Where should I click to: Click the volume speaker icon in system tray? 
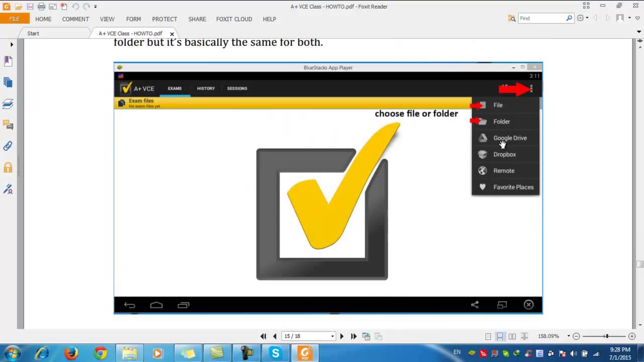pyautogui.click(x=573, y=353)
